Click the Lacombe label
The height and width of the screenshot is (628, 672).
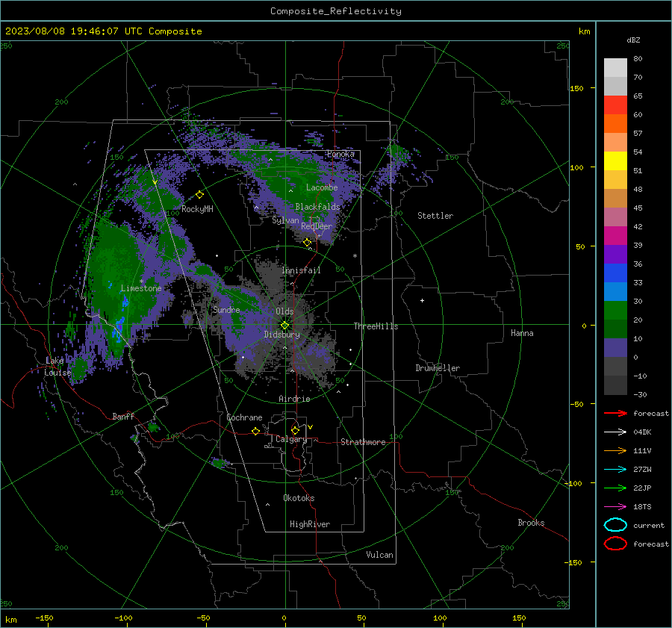[322, 187]
